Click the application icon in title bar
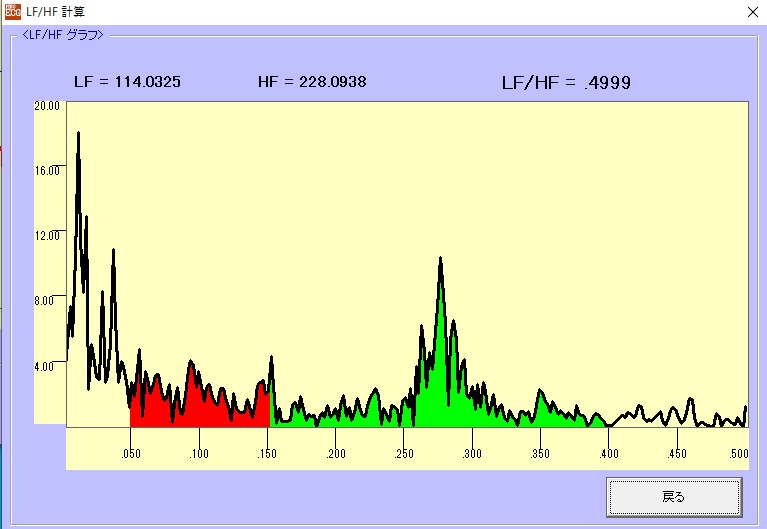767x529 pixels. coord(12,12)
